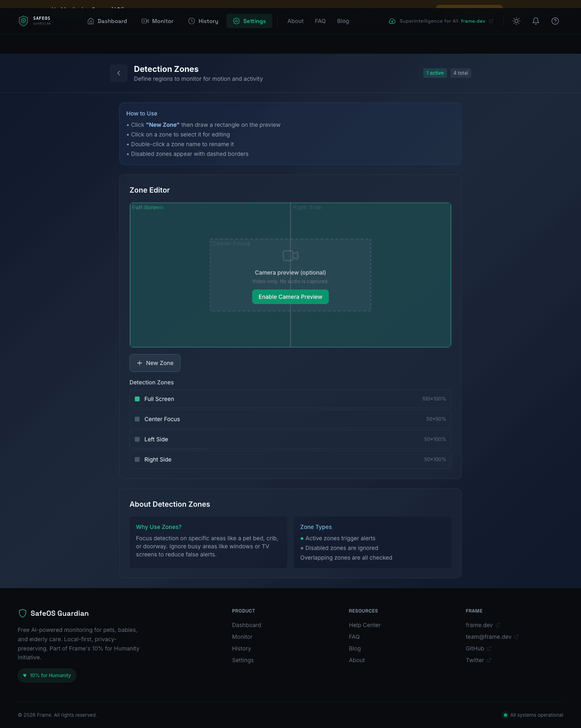Toggle the Full Screen zone green indicator

point(137,399)
